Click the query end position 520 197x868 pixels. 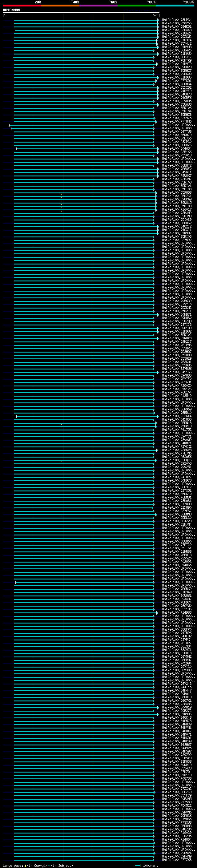click(x=155, y=15)
